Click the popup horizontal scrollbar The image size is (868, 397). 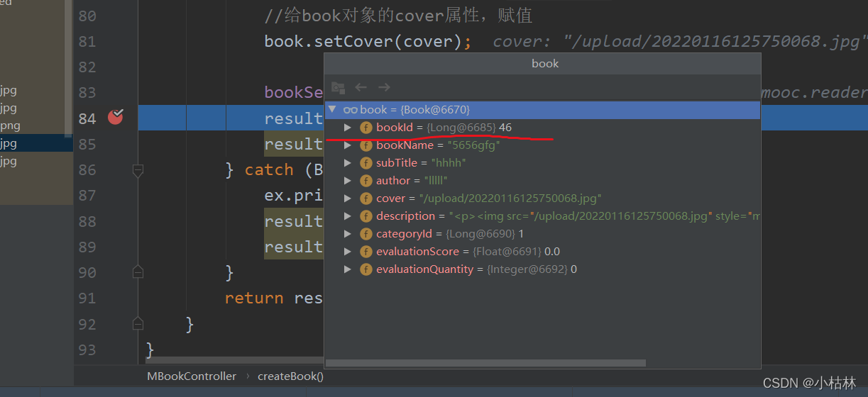point(486,363)
